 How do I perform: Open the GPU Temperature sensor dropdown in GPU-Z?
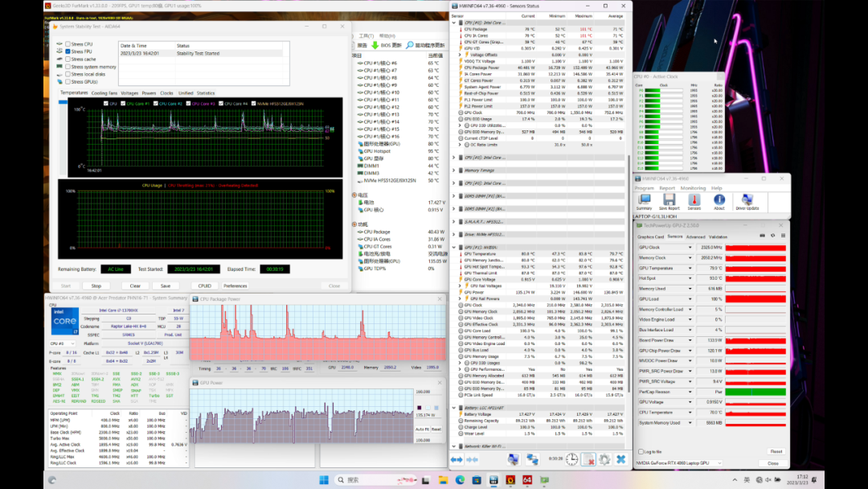coord(690,268)
